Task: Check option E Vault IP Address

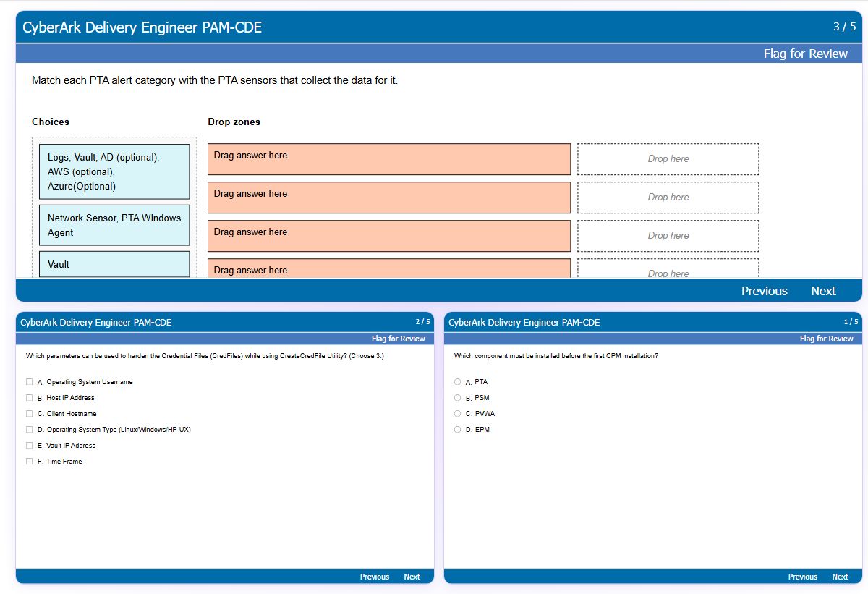Action: pyautogui.click(x=29, y=446)
